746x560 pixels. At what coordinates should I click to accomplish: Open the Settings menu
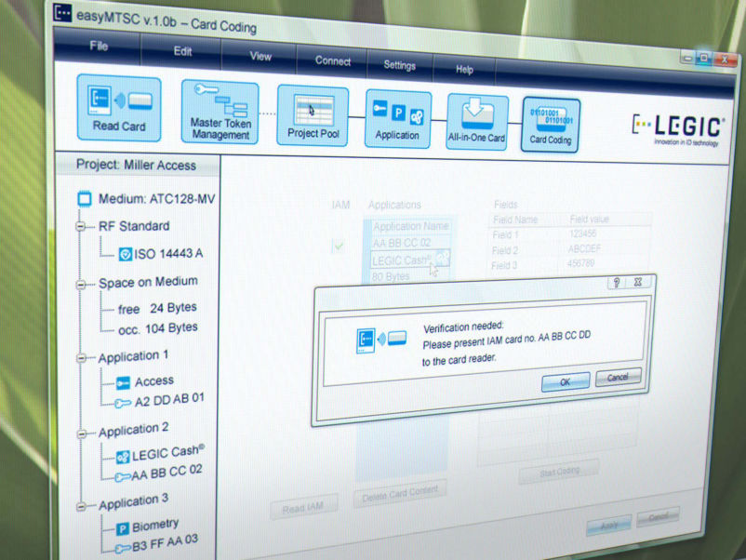(x=400, y=65)
